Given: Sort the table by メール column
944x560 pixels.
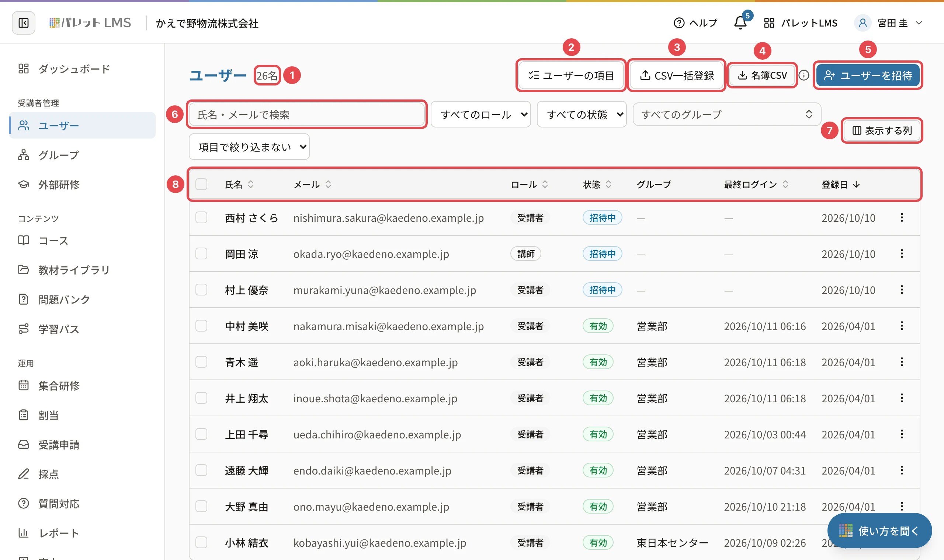Looking at the screenshot, I should click(312, 185).
